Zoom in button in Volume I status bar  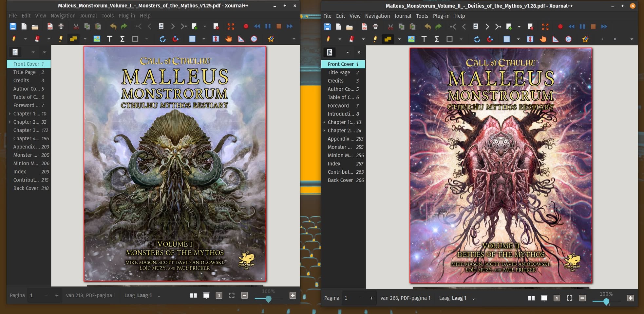[293, 295]
